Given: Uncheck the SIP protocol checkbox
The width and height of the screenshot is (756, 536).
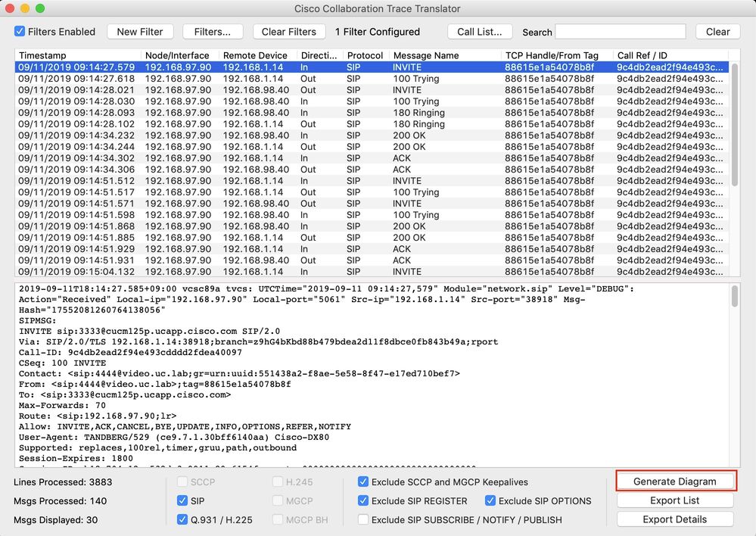Looking at the screenshot, I should pyautogui.click(x=182, y=500).
